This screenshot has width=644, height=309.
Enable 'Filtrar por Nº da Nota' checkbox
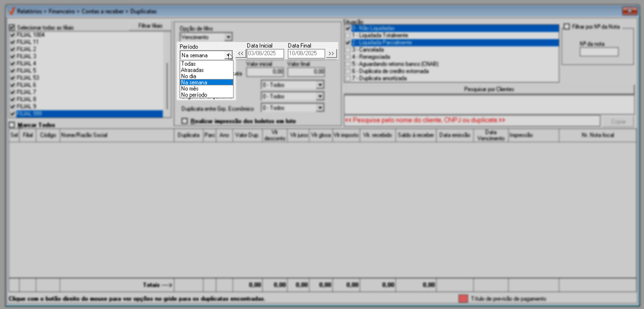(566, 26)
